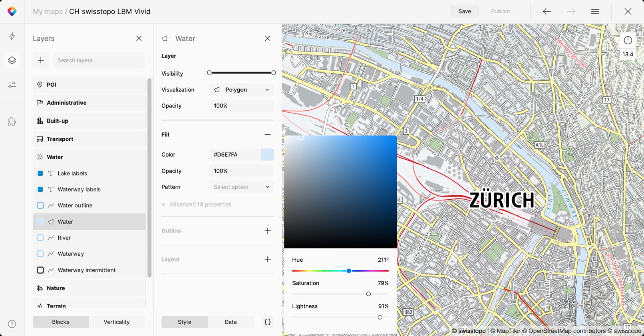The image size is (644, 336).
Task: Remove Fill section with minus icon
Action: (x=268, y=134)
